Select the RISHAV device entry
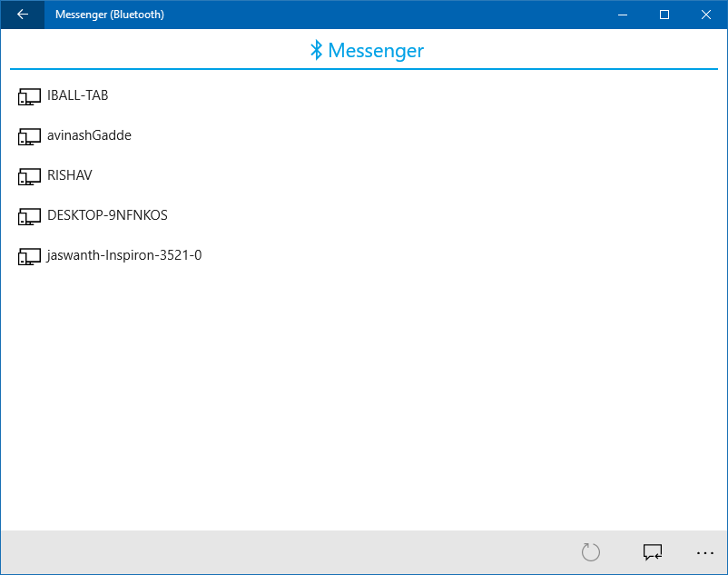This screenshot has width=728, height=575. pyautogui.click(x=71, y=175)
